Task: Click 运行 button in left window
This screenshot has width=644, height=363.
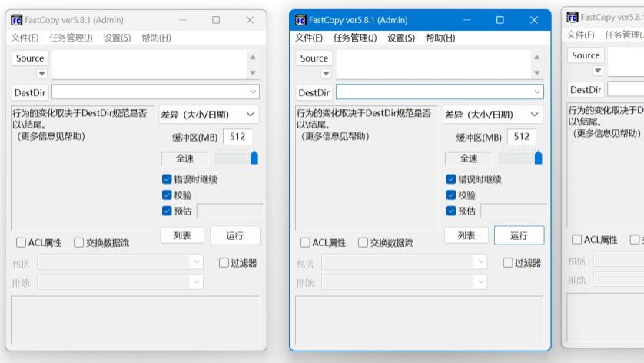Action: [x=235, y=235]
